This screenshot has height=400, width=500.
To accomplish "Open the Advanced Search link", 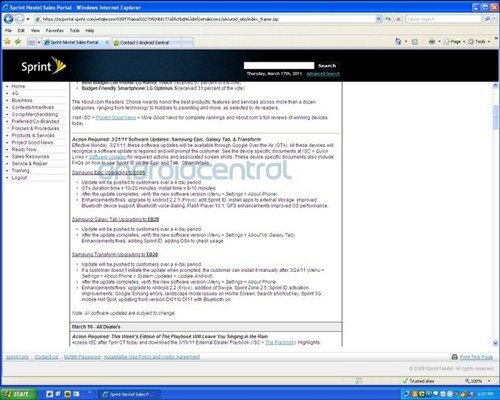I will (323, 74).
